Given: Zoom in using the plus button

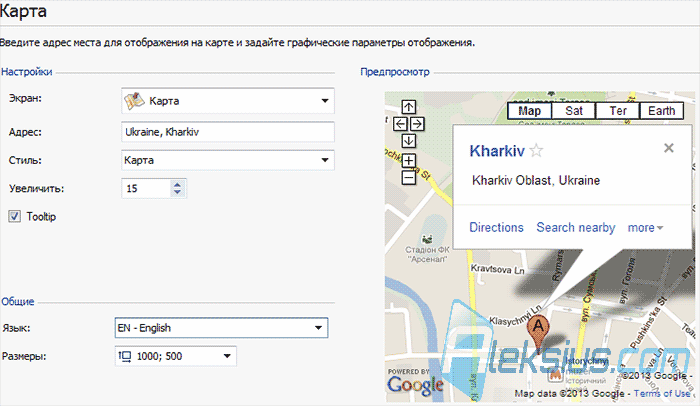Looking at the screenshot, I should [408, 160].
